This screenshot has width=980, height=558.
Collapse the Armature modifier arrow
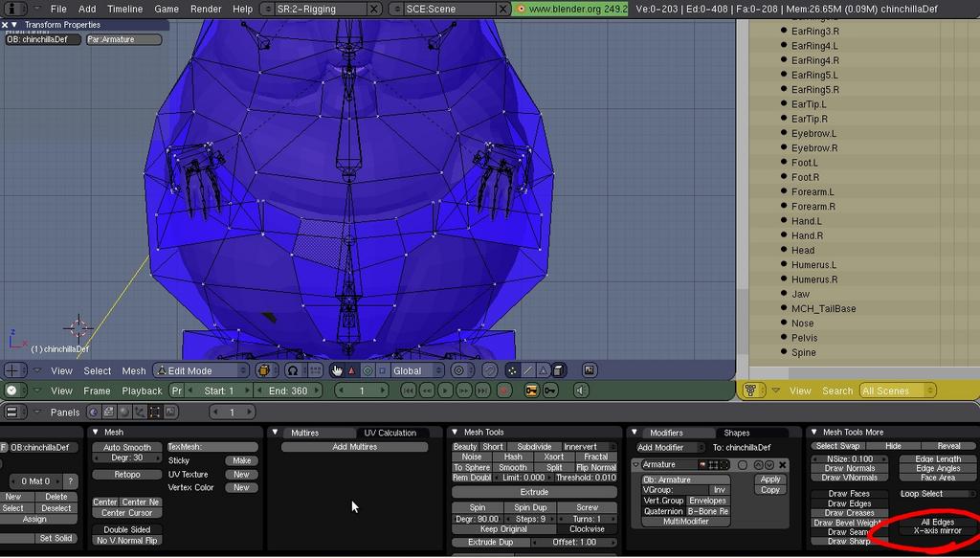635,465
